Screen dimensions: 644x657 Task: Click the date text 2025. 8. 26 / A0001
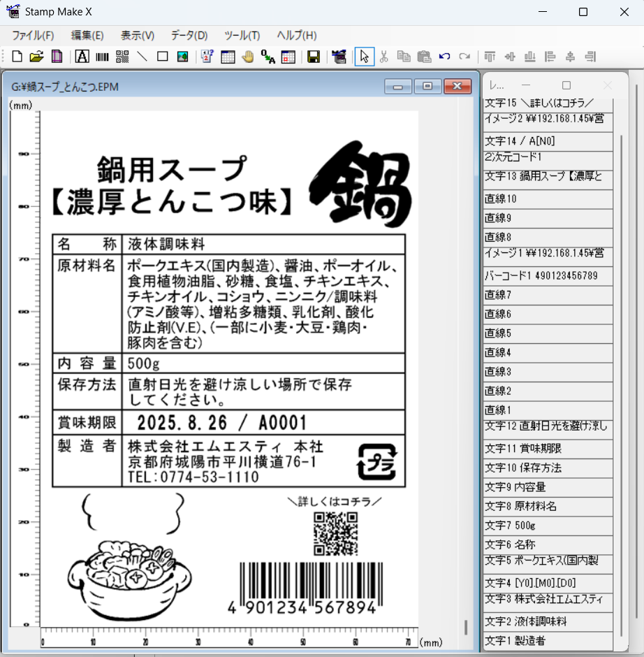[222, 423]
